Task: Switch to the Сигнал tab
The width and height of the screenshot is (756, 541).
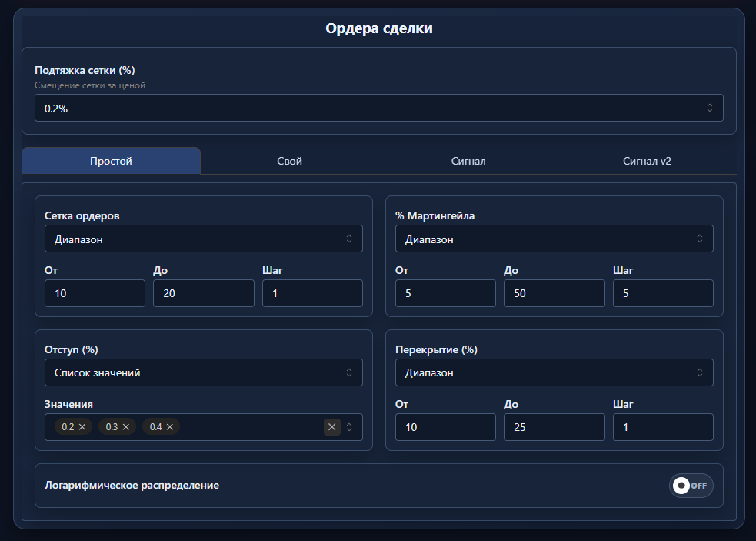Action: click(x=468, y=161)
